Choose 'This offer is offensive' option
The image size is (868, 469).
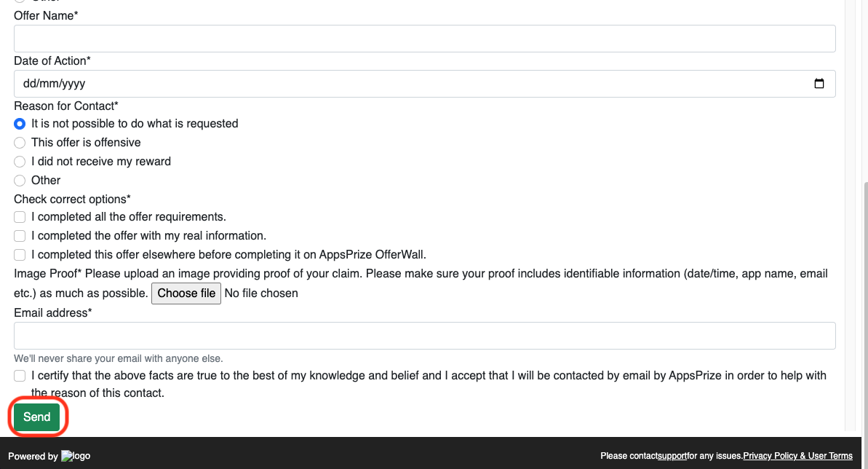click(x=20, y=143)
